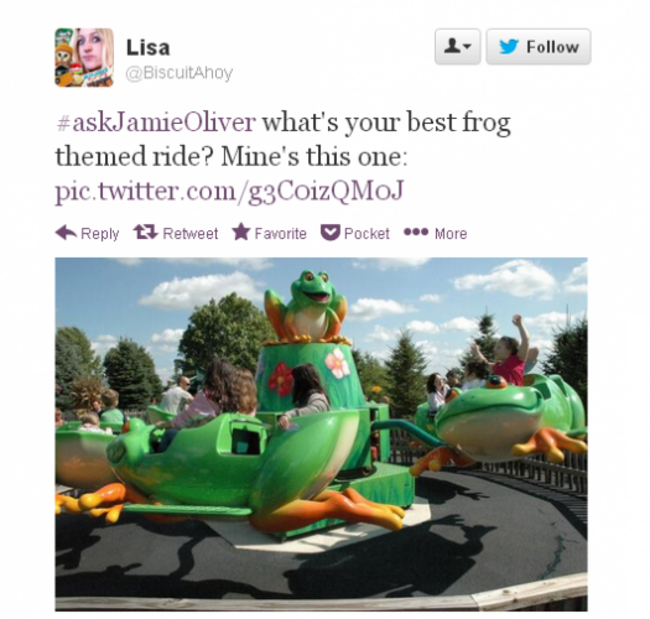The width and height of the screenshot is (650, 619).
Task: Click the Reply text label
Action: pos(100,234)
